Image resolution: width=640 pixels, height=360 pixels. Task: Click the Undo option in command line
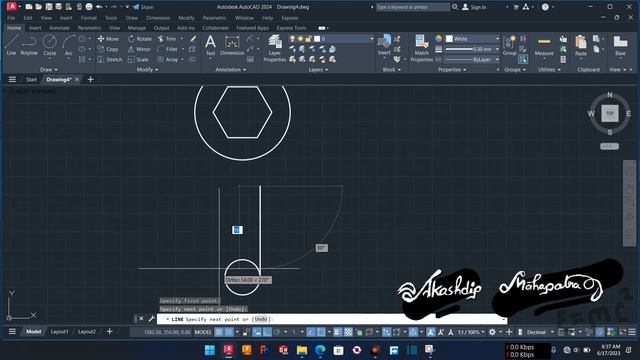tap(261, 319)
